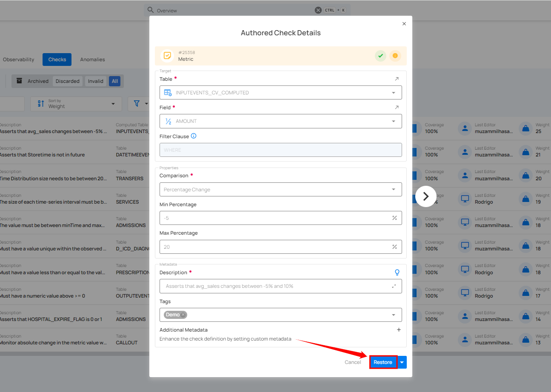
Task: Click the Restore button
Action: 383,362
